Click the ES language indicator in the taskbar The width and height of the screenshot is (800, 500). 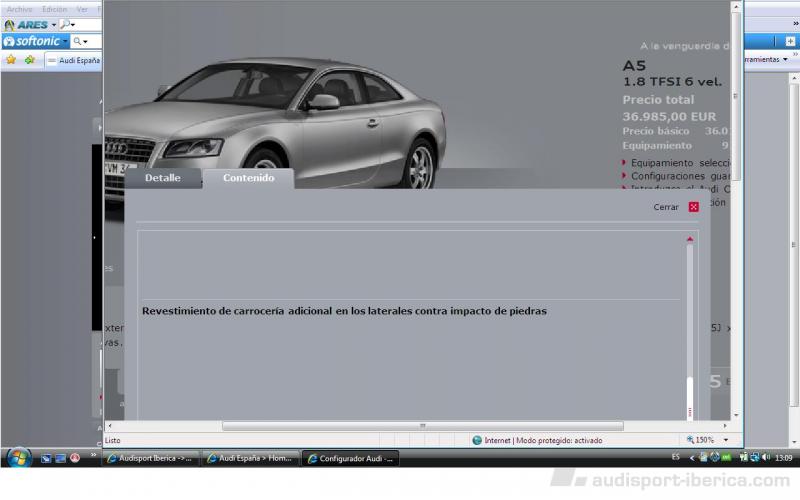coord(676,457)
